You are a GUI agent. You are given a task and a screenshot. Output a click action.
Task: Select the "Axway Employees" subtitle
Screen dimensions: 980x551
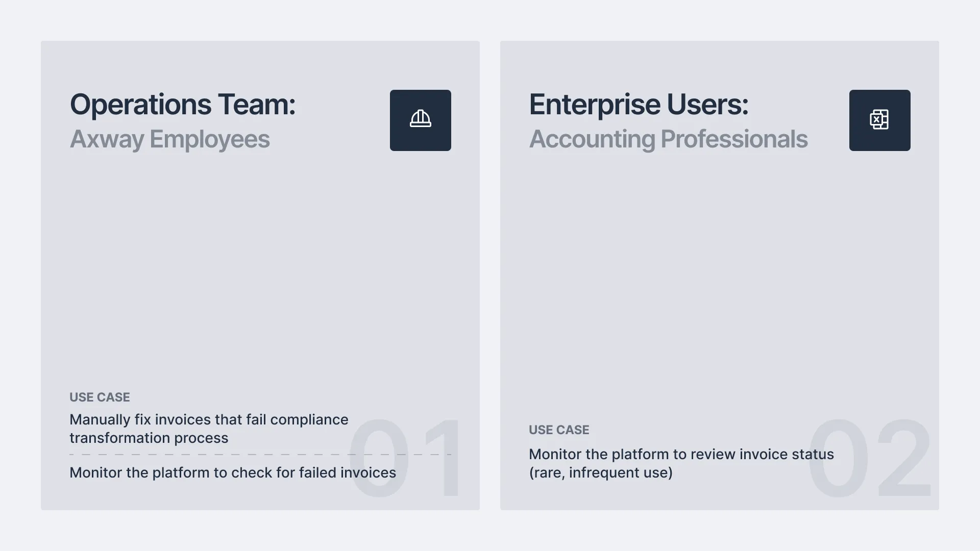pyautogui.click(x=170, y=139)
